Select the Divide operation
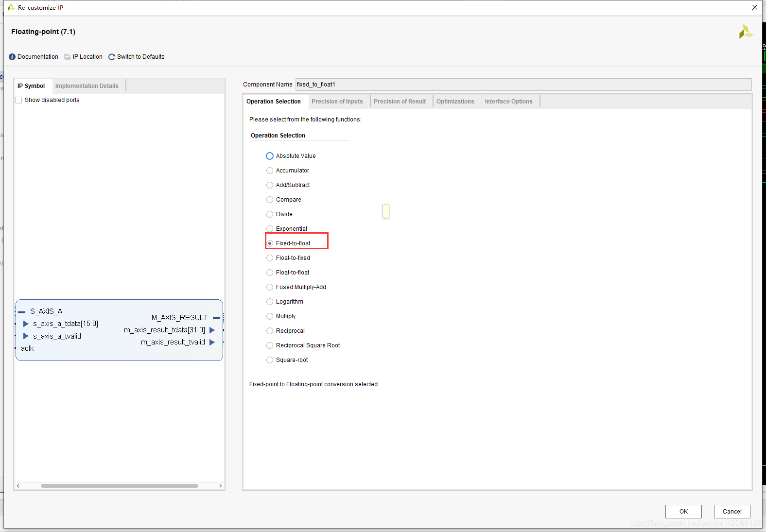Viewport: 766px width, 532px height. 270,214
